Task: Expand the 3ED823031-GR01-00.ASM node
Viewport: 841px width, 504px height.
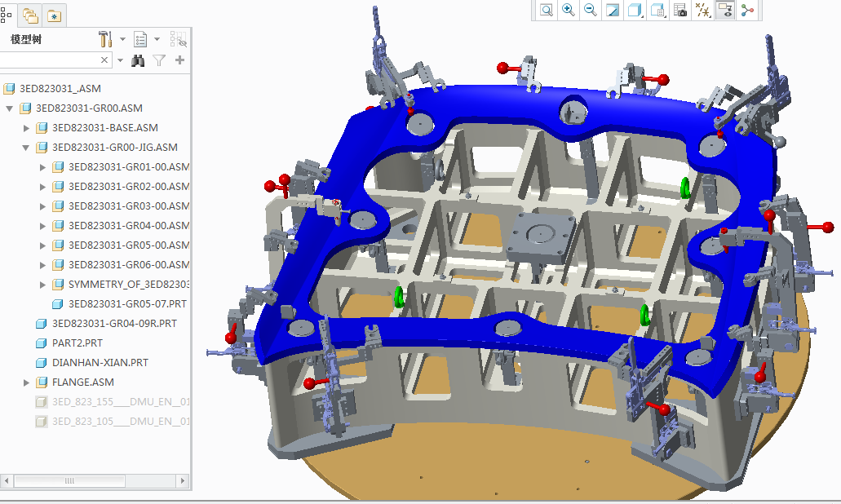Action: coord(42,167)
